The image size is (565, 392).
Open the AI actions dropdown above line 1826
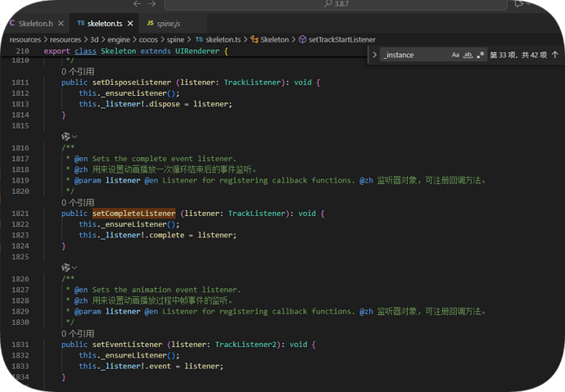point(69,268)
